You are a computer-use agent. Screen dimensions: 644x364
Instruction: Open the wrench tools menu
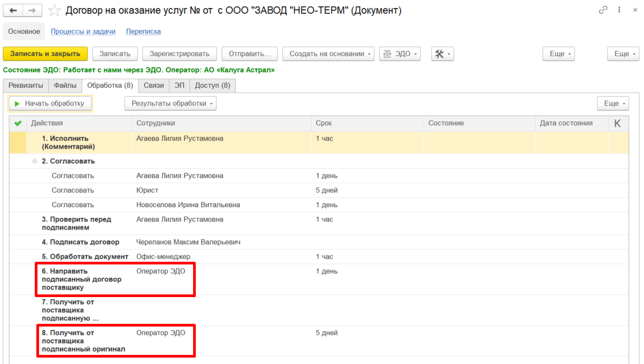click(x=443, y=54)
